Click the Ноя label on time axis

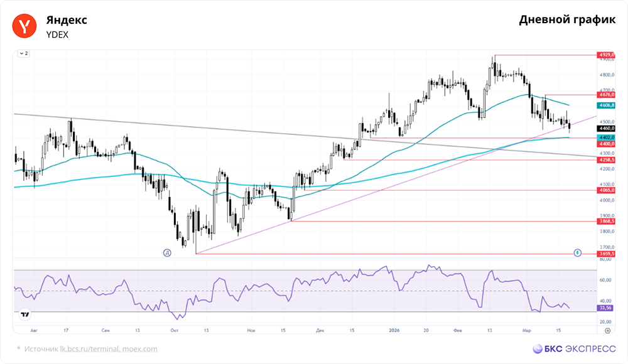click(251, 330)
